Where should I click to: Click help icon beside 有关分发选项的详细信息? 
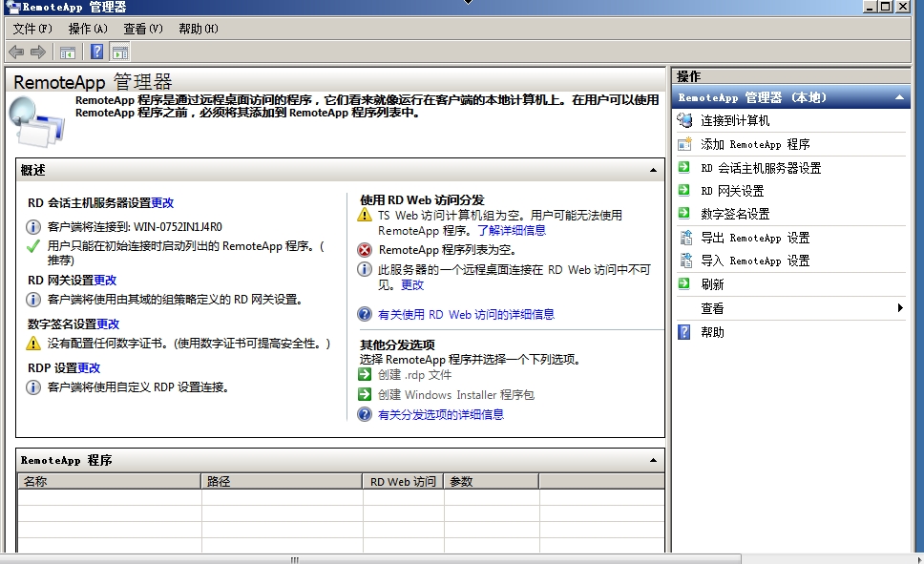365,414
